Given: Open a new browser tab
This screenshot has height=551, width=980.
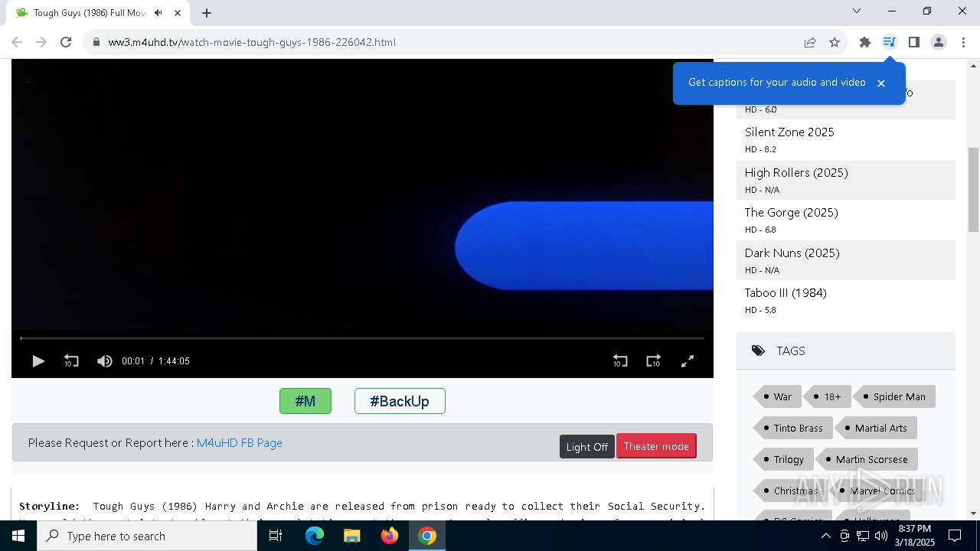Looking at the screenshot, I should (x=207, y=13).
